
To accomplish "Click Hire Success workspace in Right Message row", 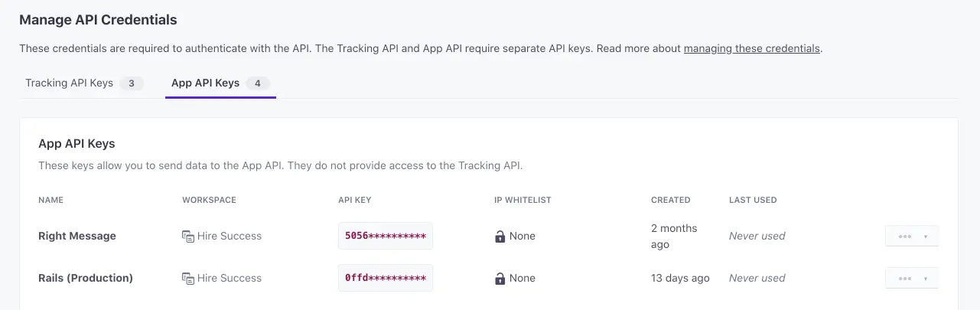I will (230, 236).
